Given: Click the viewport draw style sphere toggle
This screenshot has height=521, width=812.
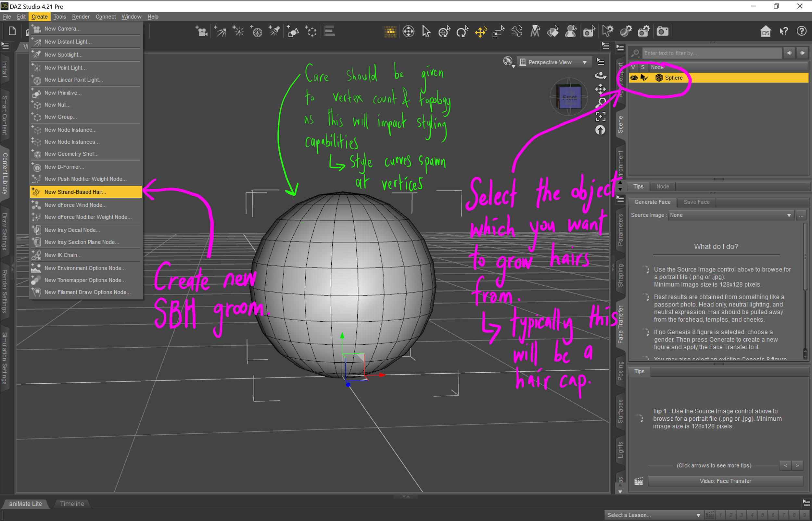Looking at the screenshot, I should click(x=508, y=62).
